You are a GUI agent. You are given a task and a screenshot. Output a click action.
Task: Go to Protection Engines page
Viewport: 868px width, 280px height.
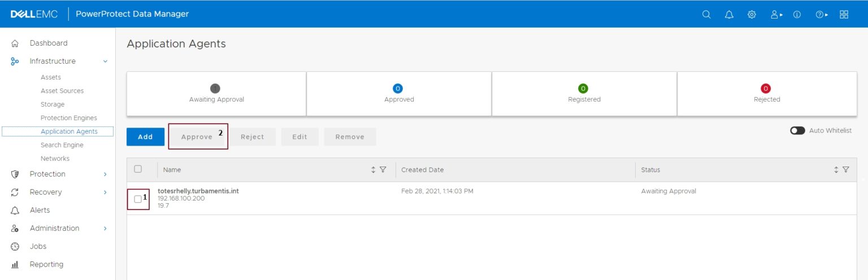69,118
